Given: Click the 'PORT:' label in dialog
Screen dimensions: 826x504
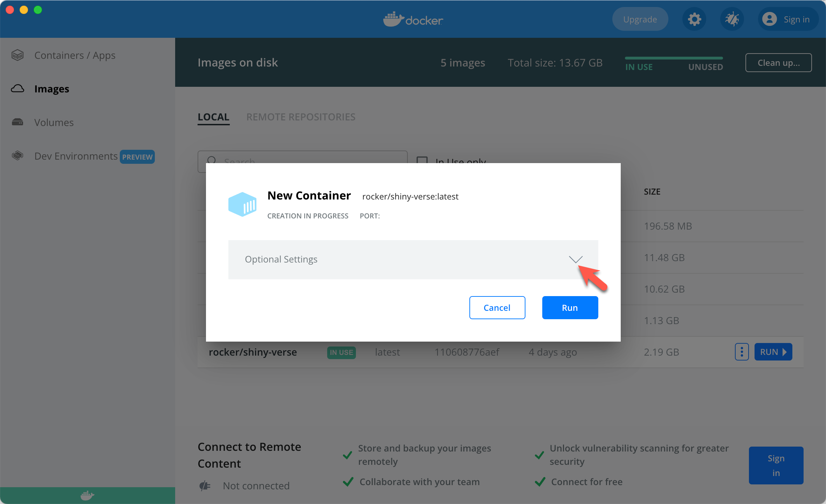Looking at the screenshot, I should [x=370, y=216].
